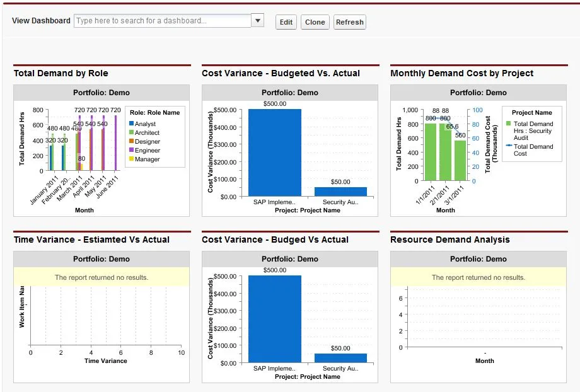
Task: Open Monthly Demand Cost by Project title
Action: (x=462, y=73)
